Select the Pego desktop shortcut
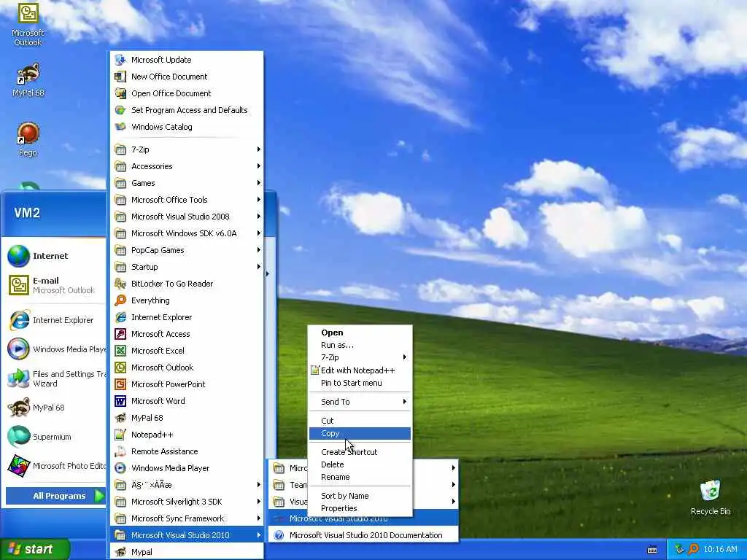The height and width of the screenshot is (560, 747). (28, 139)
